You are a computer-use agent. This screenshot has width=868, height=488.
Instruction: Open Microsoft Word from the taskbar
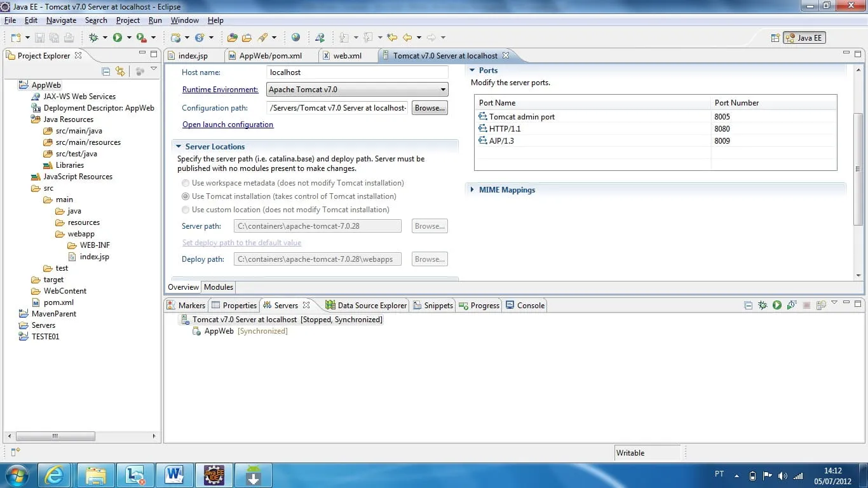174,475
